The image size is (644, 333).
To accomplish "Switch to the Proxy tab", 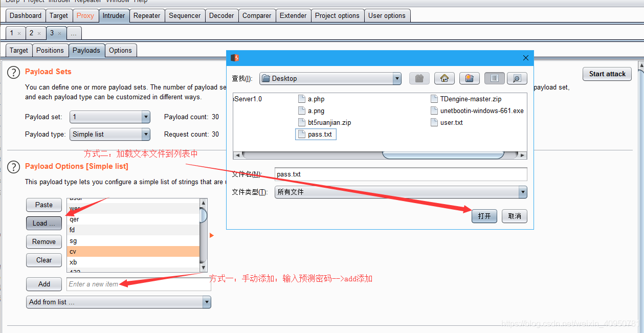I will point(85,15).
